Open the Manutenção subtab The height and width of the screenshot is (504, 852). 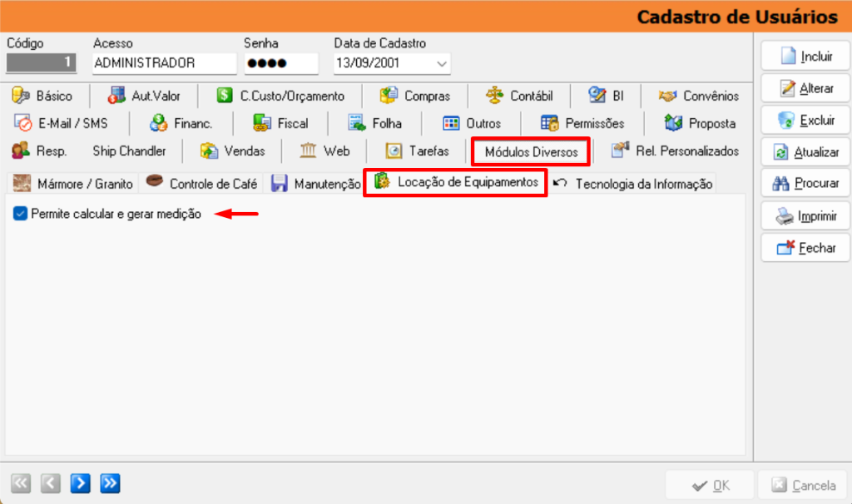coord(315,184)
